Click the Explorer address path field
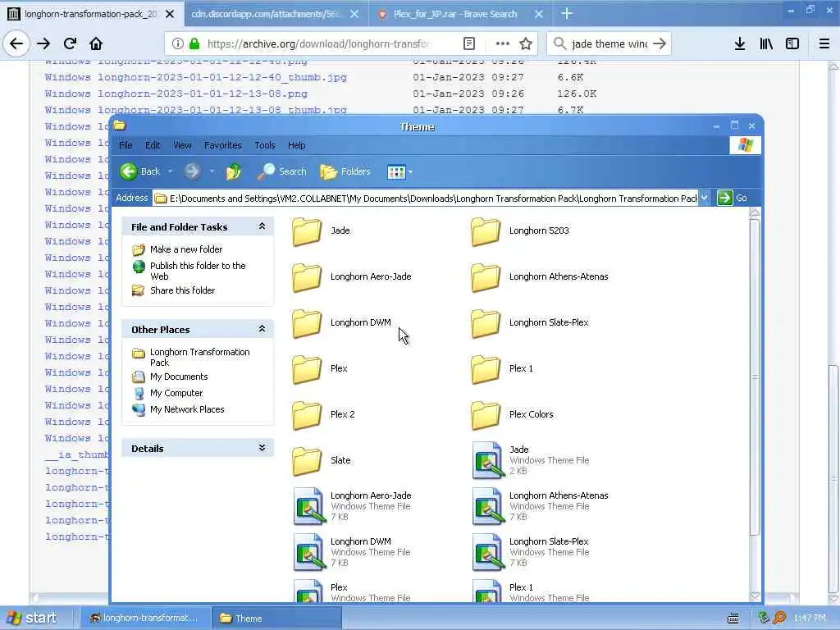The image size is (840, 630). [x=426, y=199]
